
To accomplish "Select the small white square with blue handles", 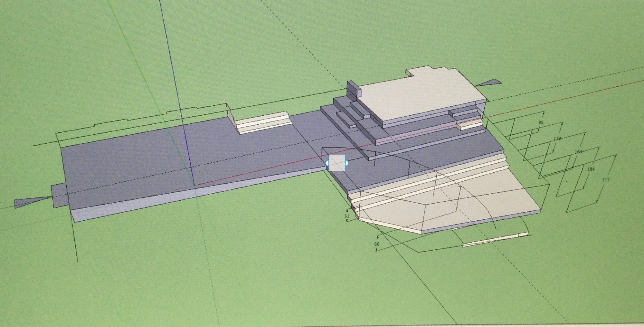I will coord(337,163).
